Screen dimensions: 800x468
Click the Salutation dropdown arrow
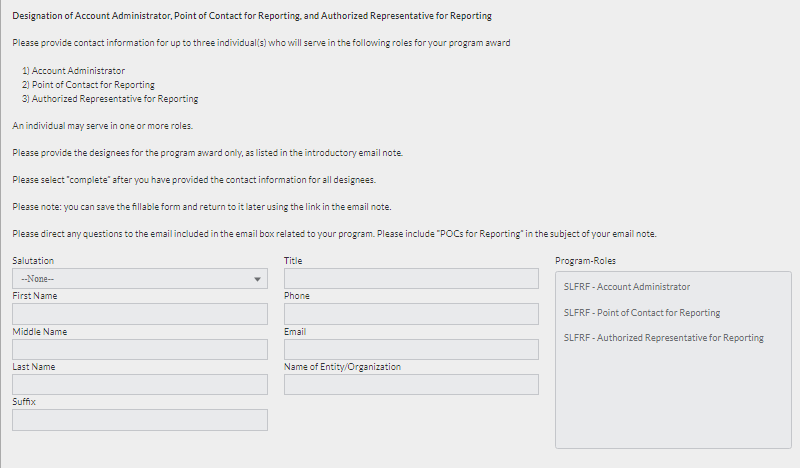(x=258, y=279)
